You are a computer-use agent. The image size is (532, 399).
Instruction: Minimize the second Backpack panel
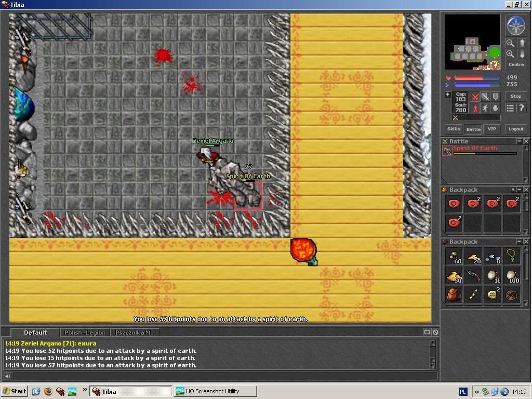click(520, 242)
